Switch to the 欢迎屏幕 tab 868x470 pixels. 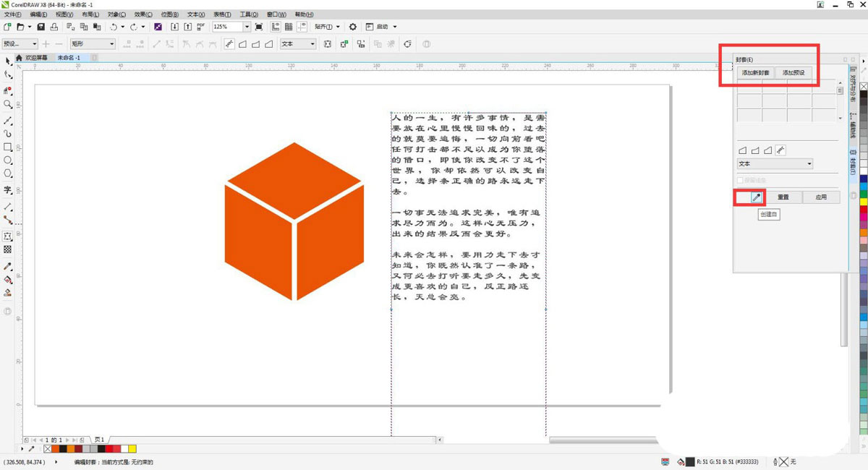36,57
